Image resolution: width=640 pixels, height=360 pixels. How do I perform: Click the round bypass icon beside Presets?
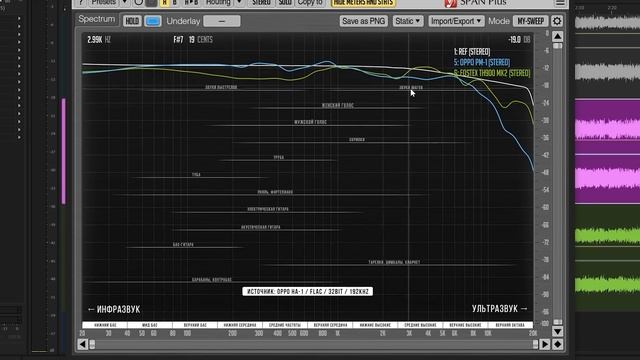click(x=139, y=2)
